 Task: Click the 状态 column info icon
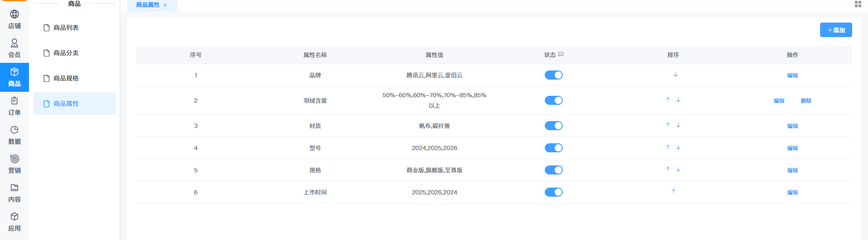pos(561,54)
